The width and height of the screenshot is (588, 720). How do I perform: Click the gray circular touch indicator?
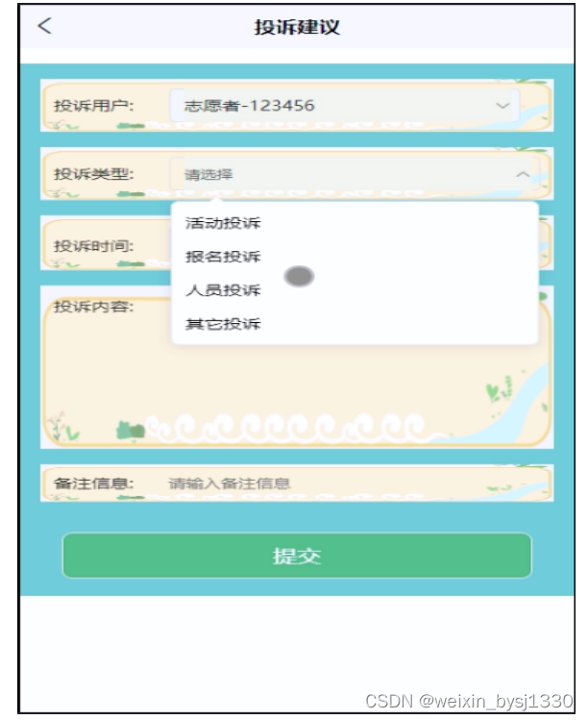[x=299, y=277]
